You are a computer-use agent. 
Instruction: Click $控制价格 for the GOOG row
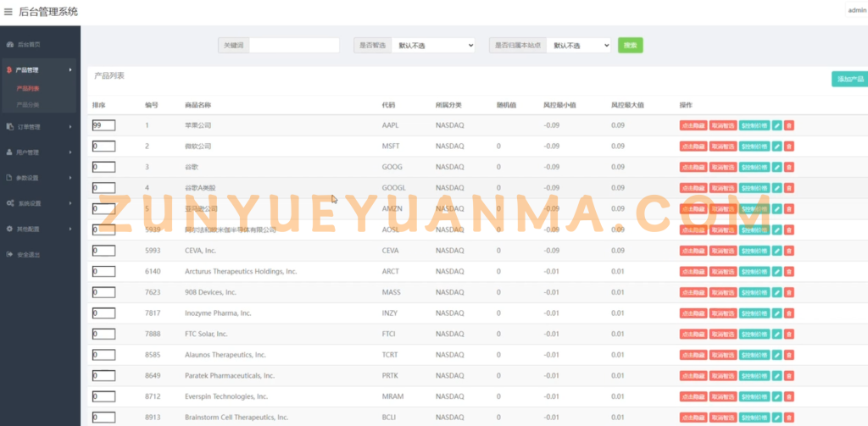pos(754,167)
